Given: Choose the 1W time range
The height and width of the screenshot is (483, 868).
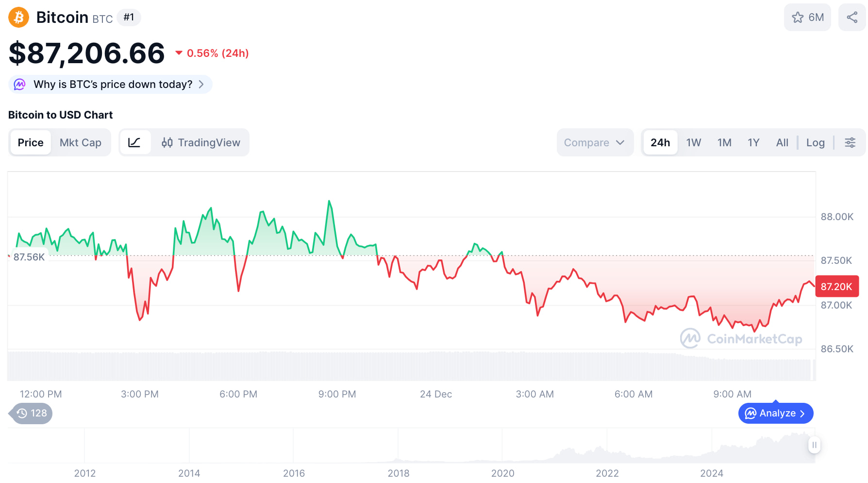Looking at the screenshot, I should (694, 142).
